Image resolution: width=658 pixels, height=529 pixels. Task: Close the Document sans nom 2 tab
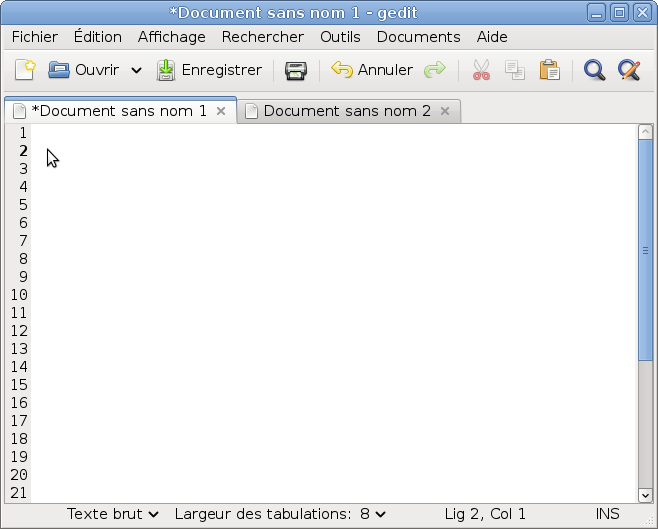pyautogui.click(x=445, y=111)
